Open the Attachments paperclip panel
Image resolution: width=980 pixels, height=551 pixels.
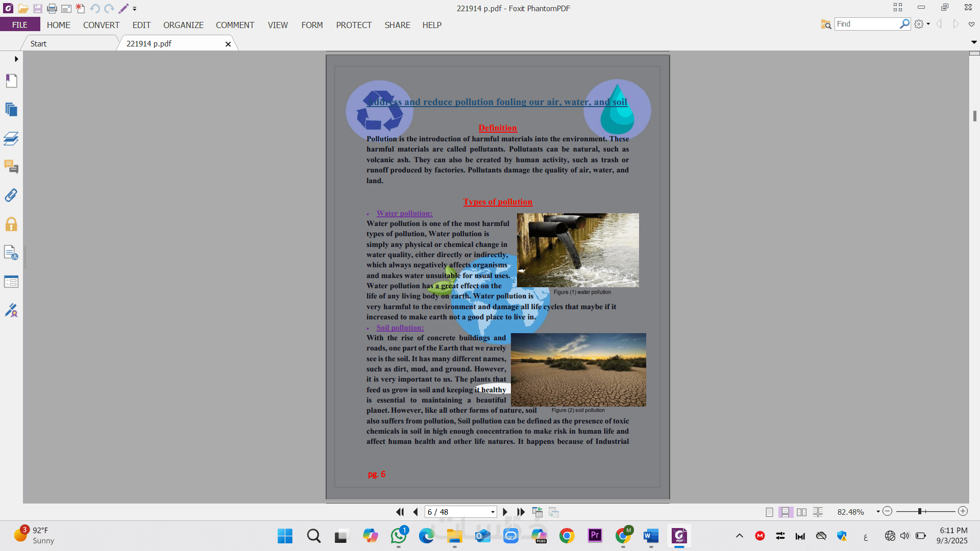(x=11, y=195)
